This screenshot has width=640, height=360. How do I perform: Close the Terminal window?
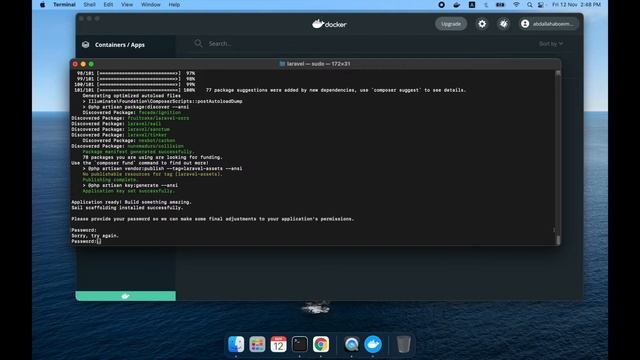[x=75, y=64]
